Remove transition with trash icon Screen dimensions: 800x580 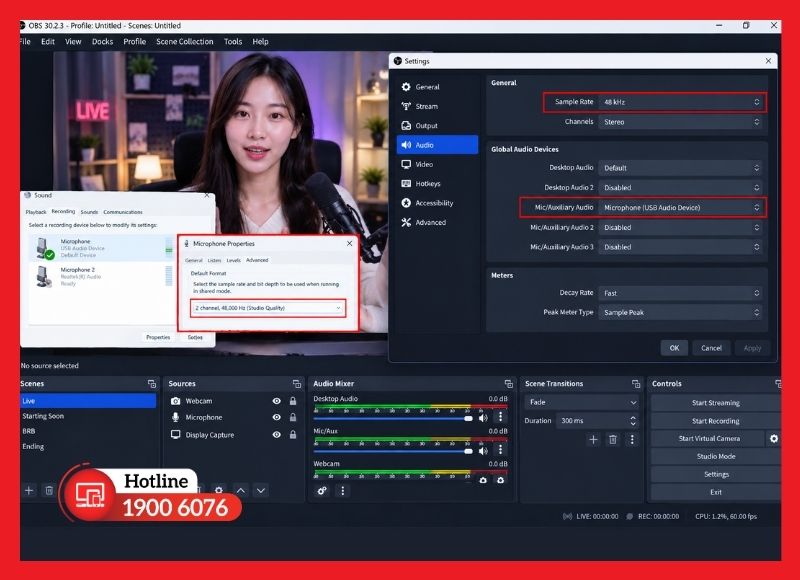click(x=613, y=439)
